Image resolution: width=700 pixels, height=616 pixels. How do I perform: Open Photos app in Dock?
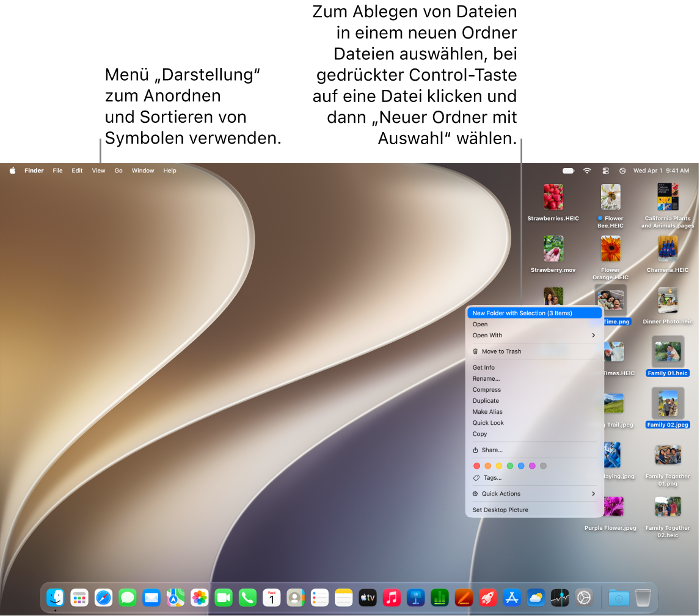tap(200, 598)
